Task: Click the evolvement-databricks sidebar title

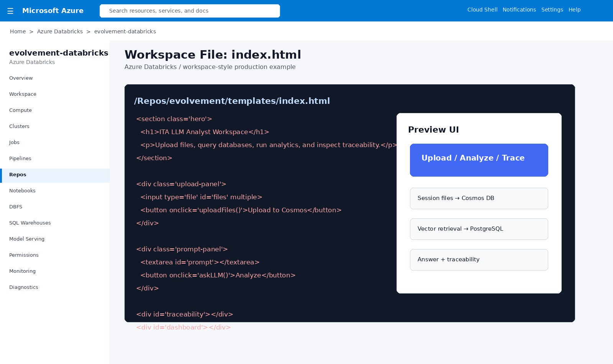Action: 59,53
